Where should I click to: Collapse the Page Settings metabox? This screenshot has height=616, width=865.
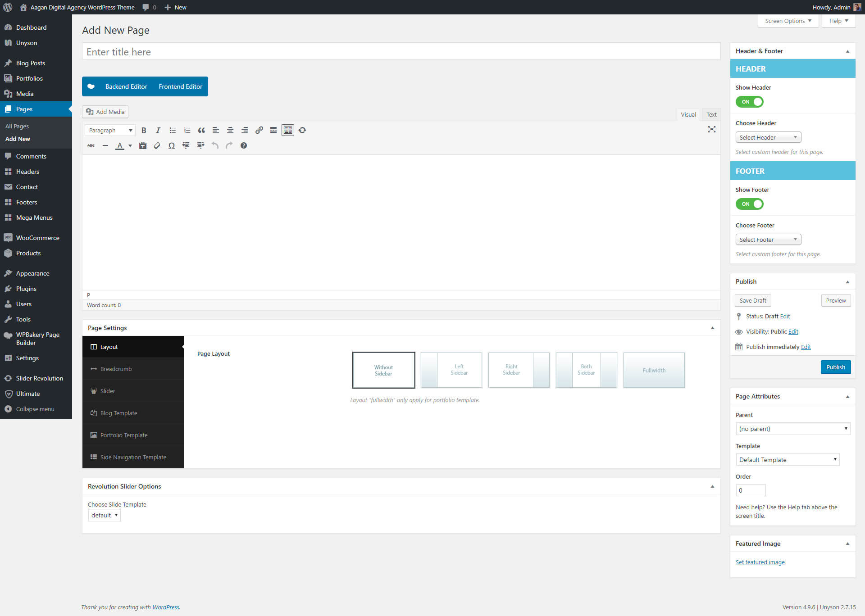(x=712, y=328)
